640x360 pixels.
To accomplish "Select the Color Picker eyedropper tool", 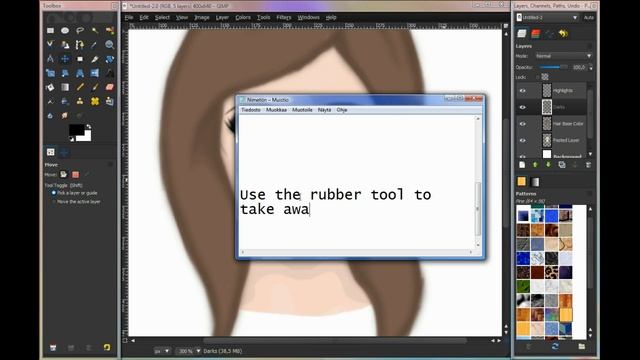I will [x=95, y=45].
